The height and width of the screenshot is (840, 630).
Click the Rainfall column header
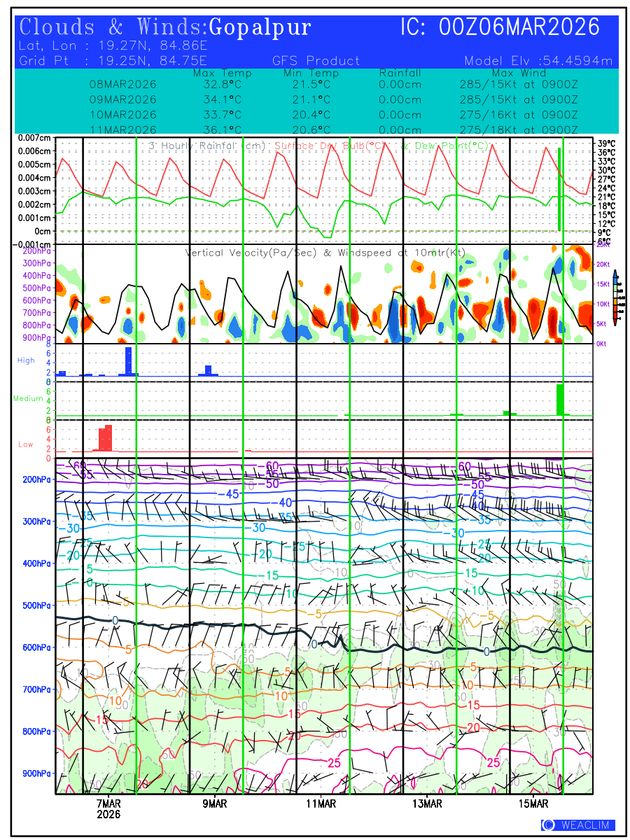click(400, 73)
